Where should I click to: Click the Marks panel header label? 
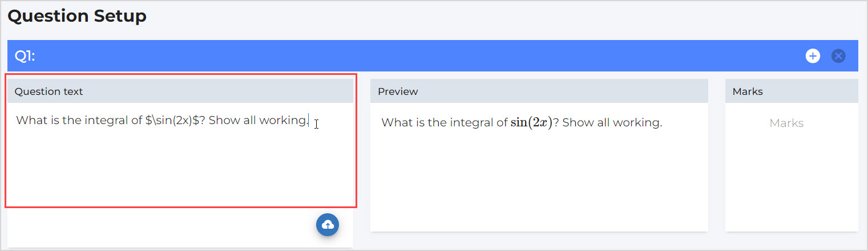click(x=748, y=91)
